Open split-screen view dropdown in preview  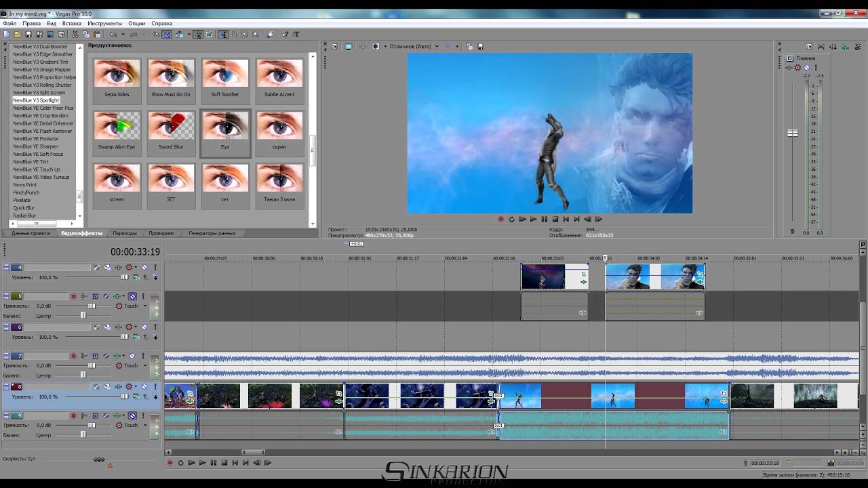[385, 46]
